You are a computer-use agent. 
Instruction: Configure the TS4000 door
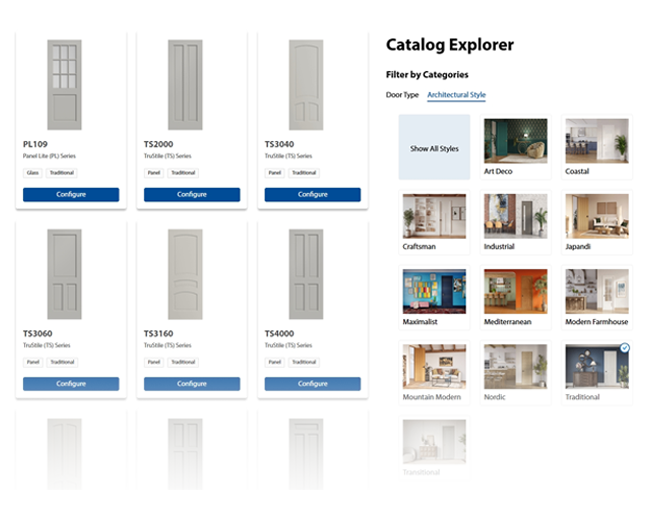coord(313,384)
